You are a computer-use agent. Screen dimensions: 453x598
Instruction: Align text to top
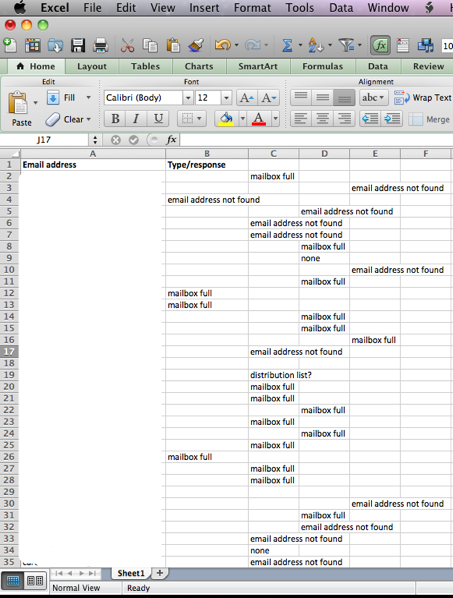pos(301,98)
